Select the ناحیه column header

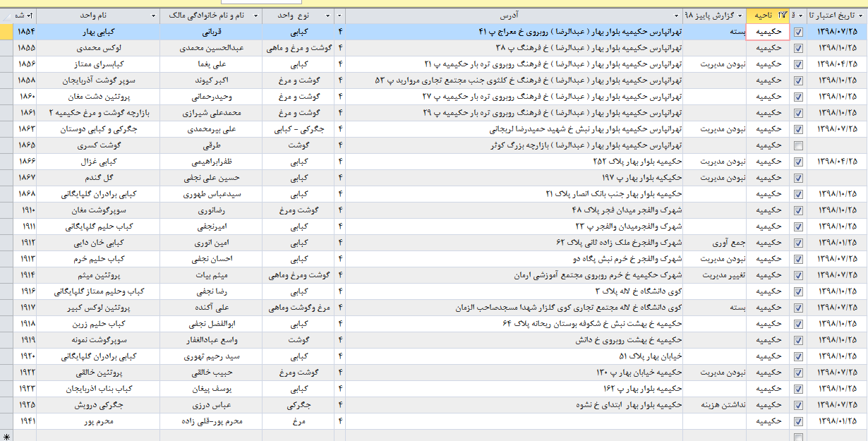[768, 16]
